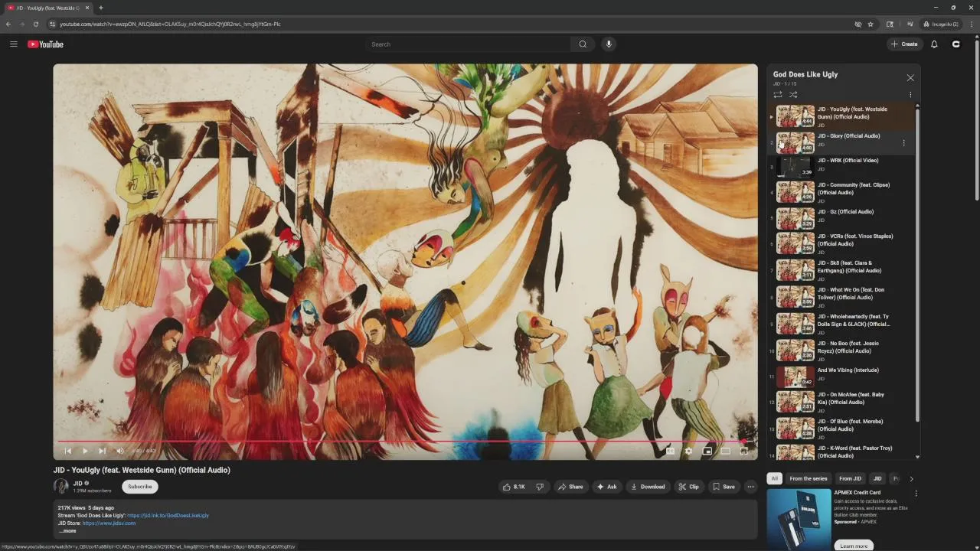Image resolution: width=980 pixels, height=551 pixels.
Task: Open the playlist options menu
Action: tap(910, 95)
